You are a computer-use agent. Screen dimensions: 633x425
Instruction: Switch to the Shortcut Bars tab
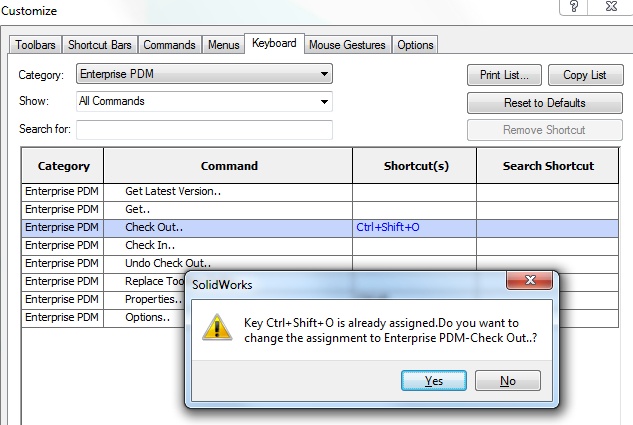coord(100,44)
